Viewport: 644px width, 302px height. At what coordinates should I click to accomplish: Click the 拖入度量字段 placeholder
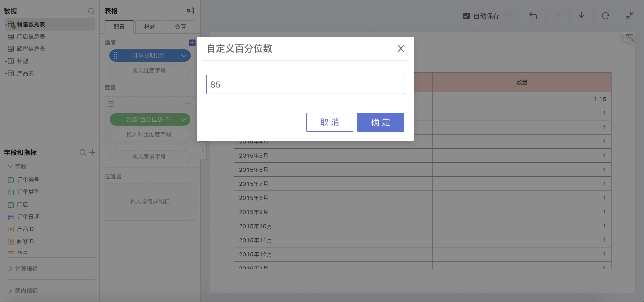pyautogui.click(x=150, y=156)
